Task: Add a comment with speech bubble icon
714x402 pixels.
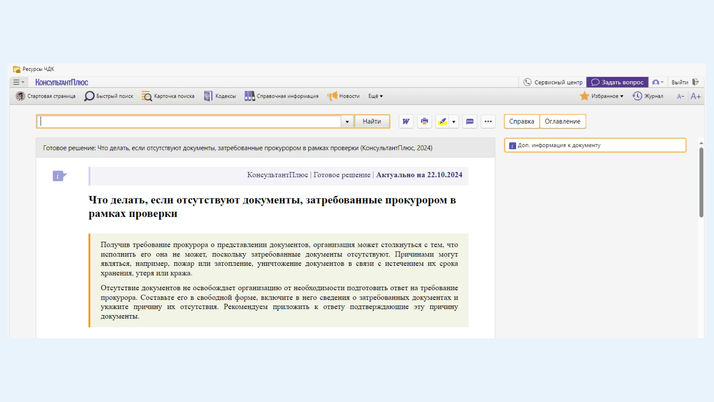Action: (x=470, y=122)
